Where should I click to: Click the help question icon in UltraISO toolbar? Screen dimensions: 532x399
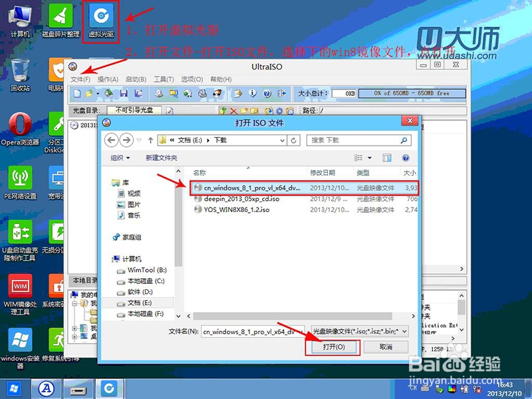pyautogui.click(x=267, y=93)
